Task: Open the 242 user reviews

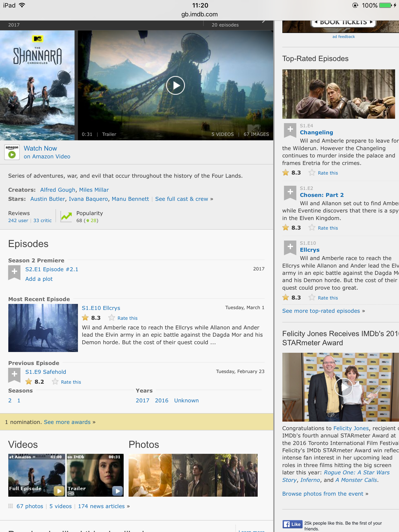Action: (18, 221)
